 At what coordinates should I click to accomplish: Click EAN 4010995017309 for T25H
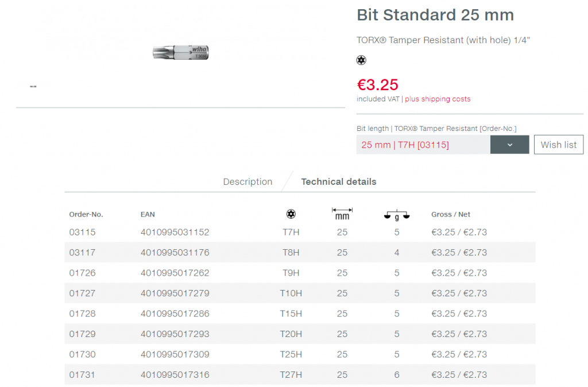[x=175, y=354]
